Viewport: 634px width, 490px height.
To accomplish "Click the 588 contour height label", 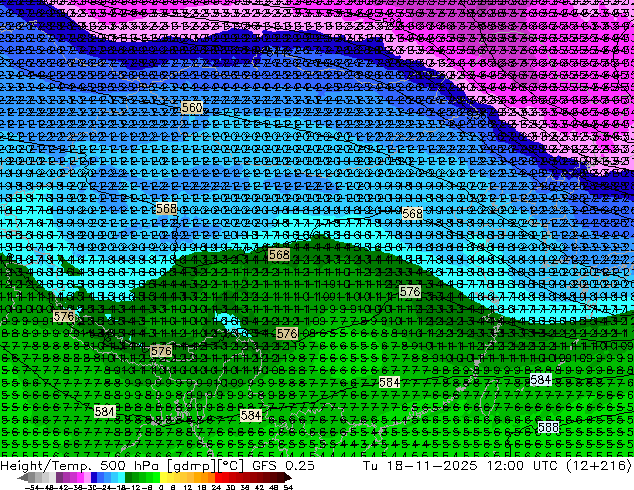I will click(548, 427).
